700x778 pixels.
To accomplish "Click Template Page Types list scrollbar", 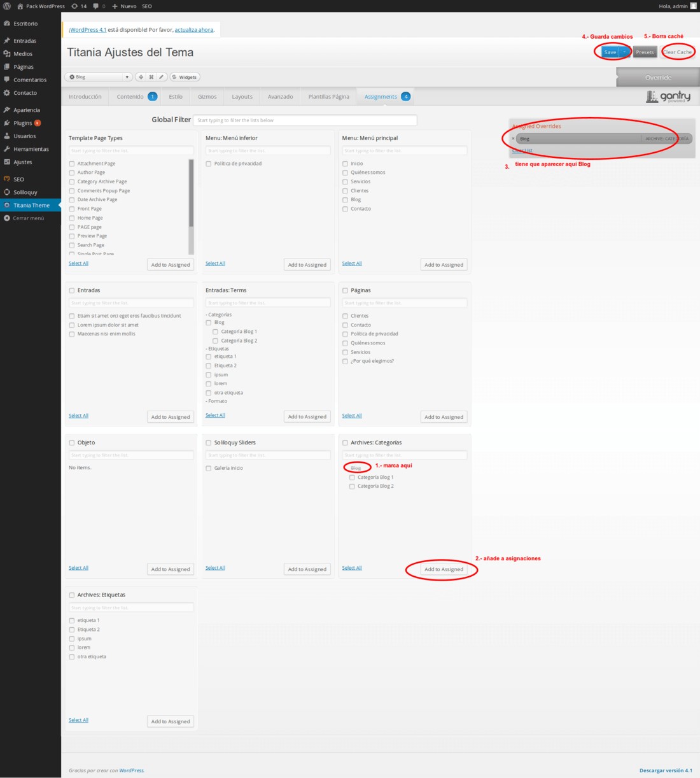I will click(x=191, y=193).
